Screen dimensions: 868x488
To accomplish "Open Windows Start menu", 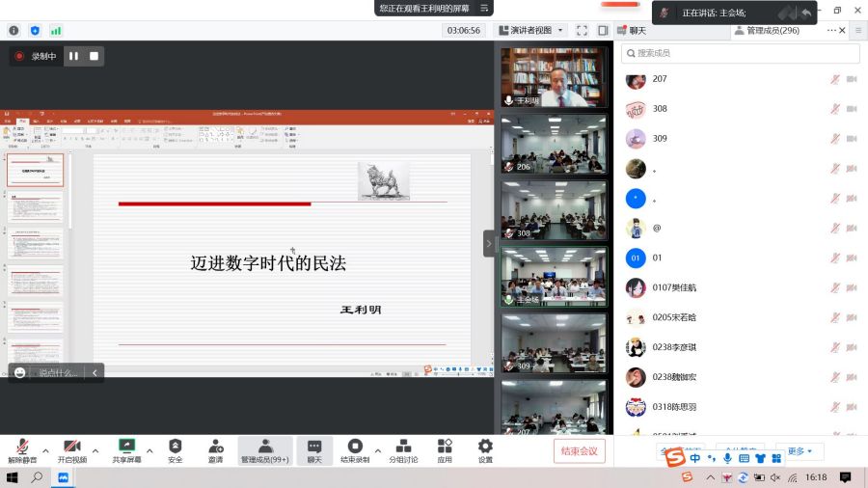I will click(x=13, y=477).
